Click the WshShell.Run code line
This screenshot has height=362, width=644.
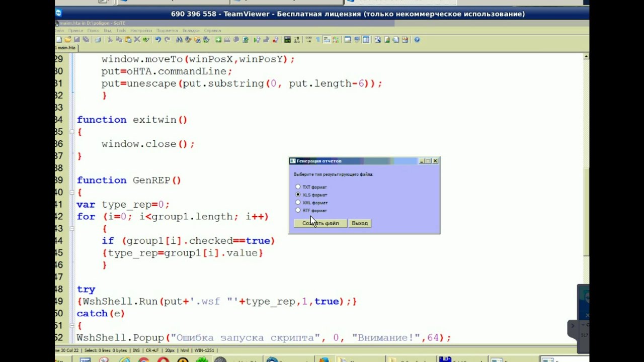[x=217, y=301]
